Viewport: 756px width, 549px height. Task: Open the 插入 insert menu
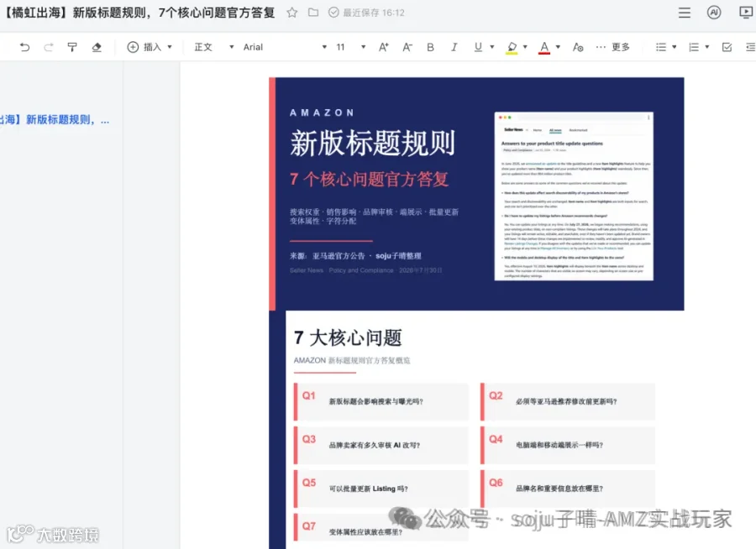click(150, 47)
